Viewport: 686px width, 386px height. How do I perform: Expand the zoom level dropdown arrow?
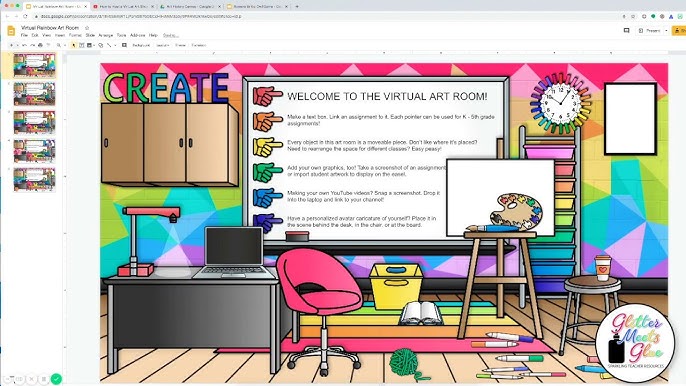pos(65,45)
